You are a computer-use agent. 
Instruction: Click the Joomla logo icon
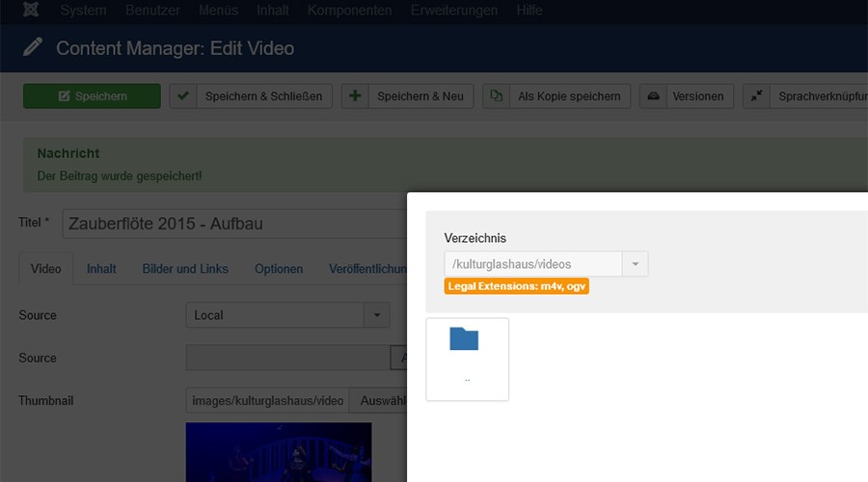coord(31,11)
